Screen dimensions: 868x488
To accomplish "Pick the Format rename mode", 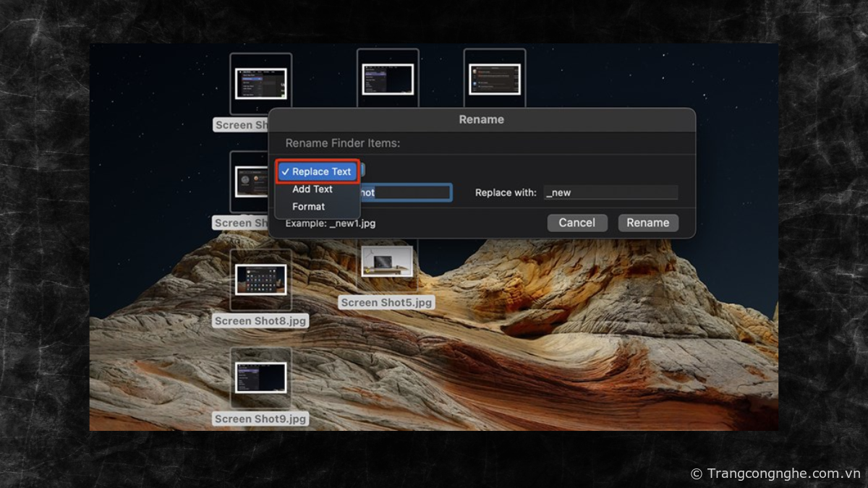I will point(308,207).
